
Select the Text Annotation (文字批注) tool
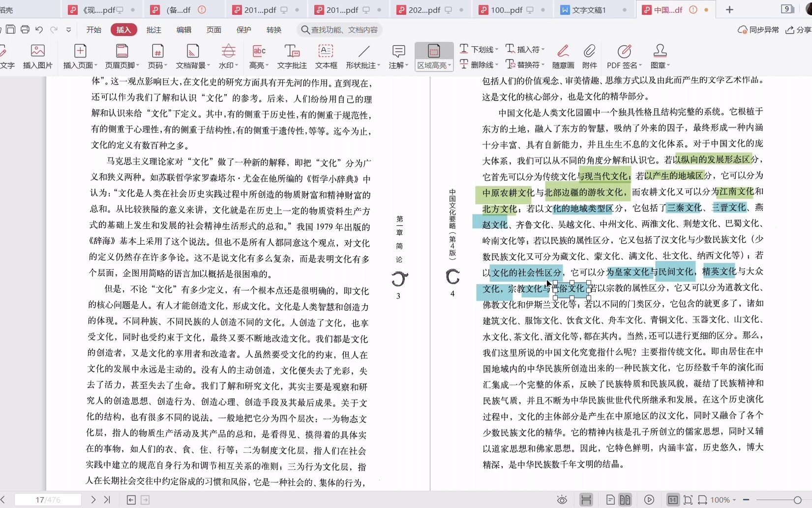coord(292,56)
